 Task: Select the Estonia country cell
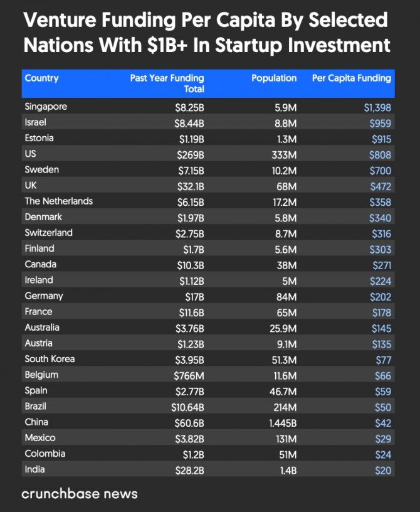coord(39,138)
